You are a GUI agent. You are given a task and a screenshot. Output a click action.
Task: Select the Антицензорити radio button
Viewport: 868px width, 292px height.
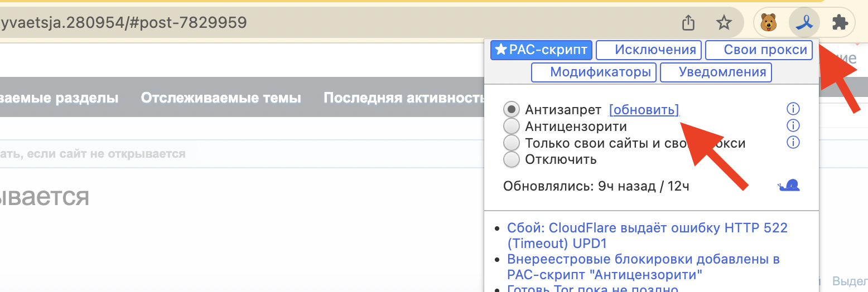point(511,126)
